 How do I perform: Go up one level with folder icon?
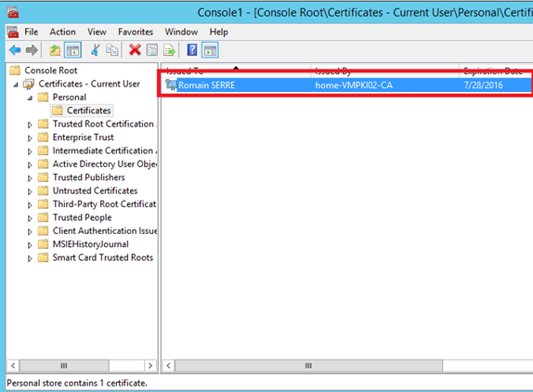(55, 50)
